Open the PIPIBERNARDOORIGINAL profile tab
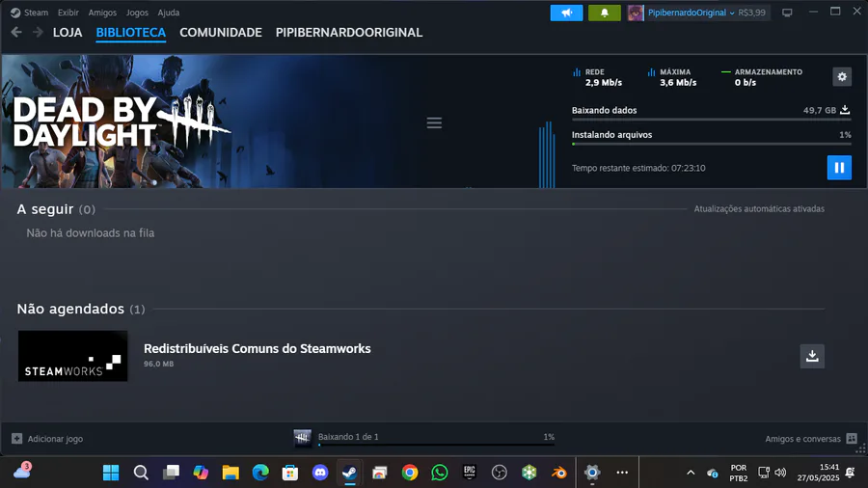The height and width of the screenshot is (488, 868). point(349,32)
